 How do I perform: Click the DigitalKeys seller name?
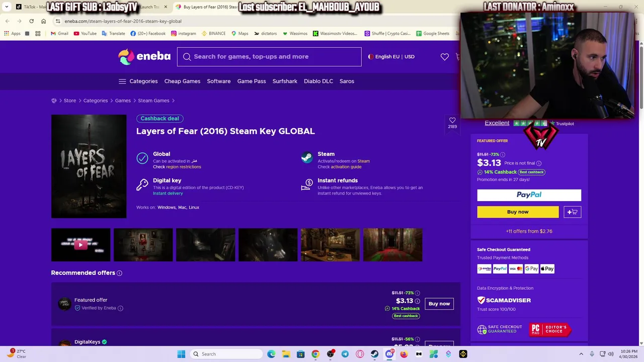[x=87, y=342]
